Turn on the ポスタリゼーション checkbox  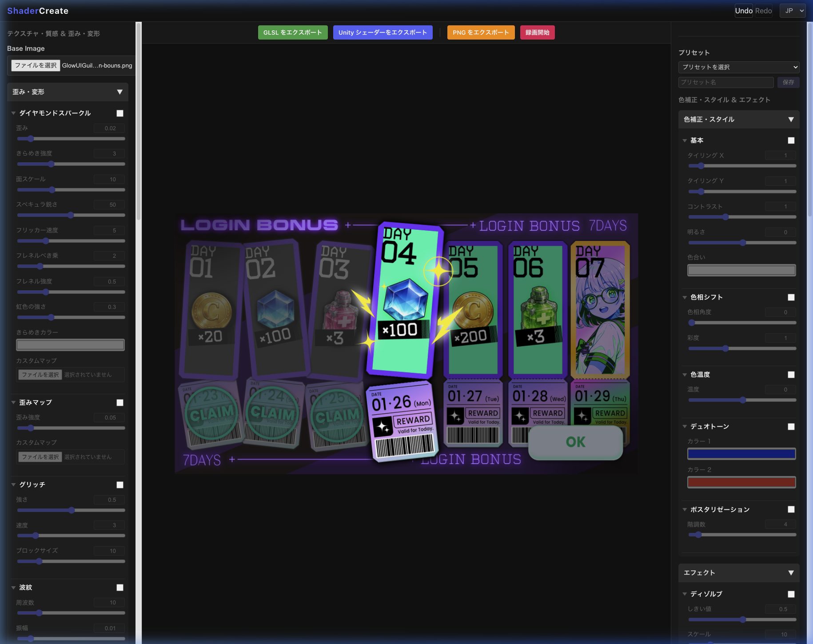pos(791,509)
